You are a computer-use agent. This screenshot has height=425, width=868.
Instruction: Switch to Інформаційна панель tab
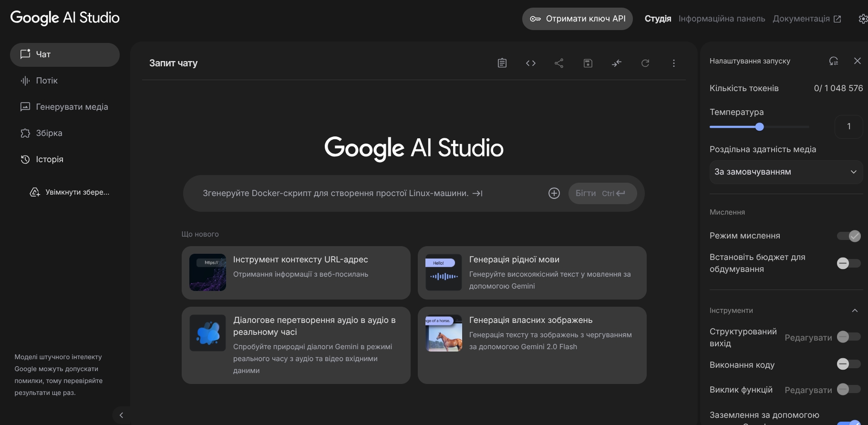pos(722,19)
